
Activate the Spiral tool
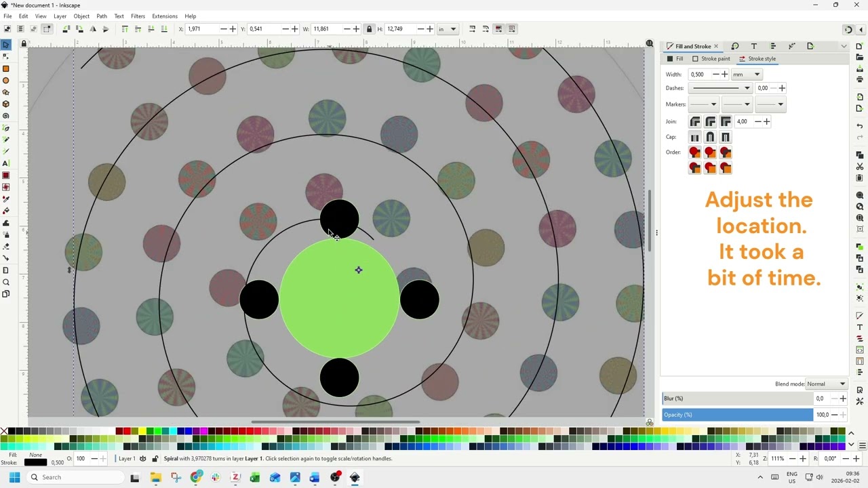(6, 116)
